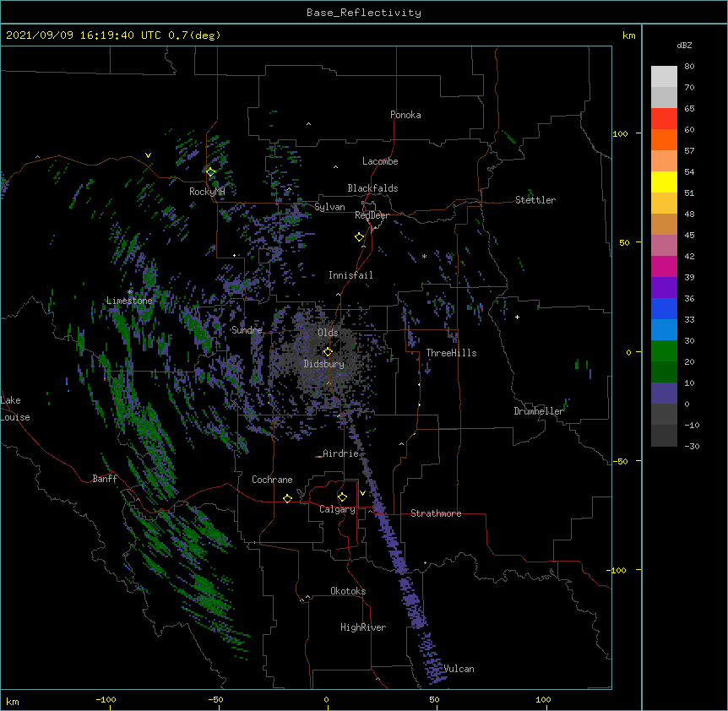Click the ThreeHills label
The image size is (728, 711).
[x=451, y=353]
